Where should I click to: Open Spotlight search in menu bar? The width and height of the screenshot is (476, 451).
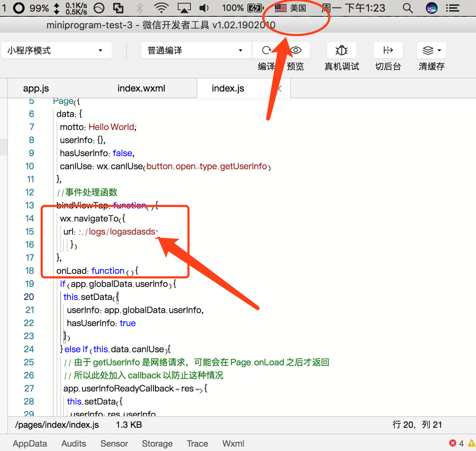[x=408, y=8]
